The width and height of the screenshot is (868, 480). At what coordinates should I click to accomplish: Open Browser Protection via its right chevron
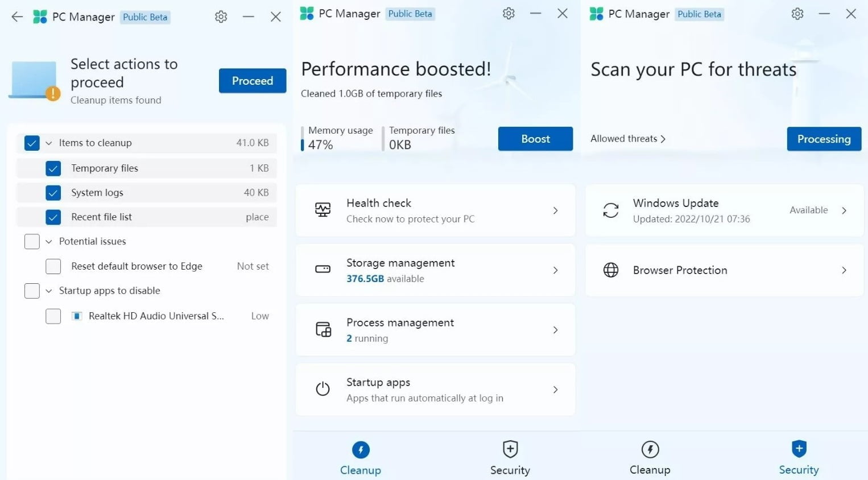(844, 270)
